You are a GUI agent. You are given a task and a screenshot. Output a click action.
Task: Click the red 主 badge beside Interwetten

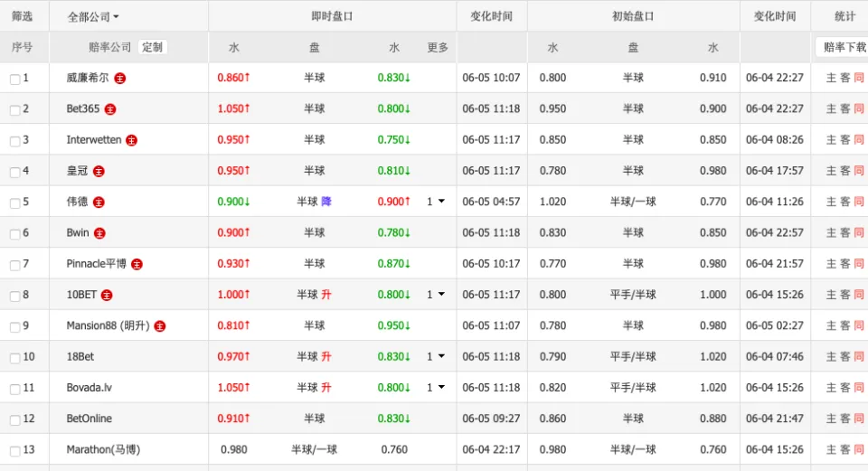click(131, 141)
